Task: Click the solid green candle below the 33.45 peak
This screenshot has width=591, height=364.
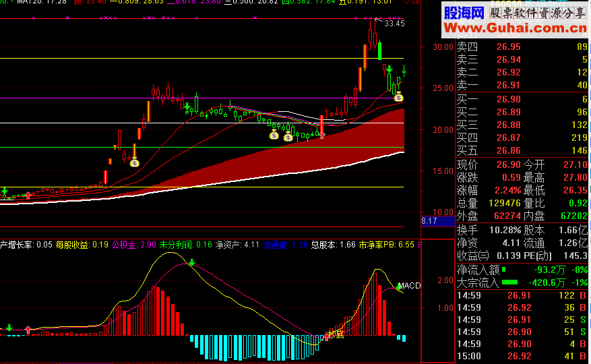Action: click(x=380, y=51)
